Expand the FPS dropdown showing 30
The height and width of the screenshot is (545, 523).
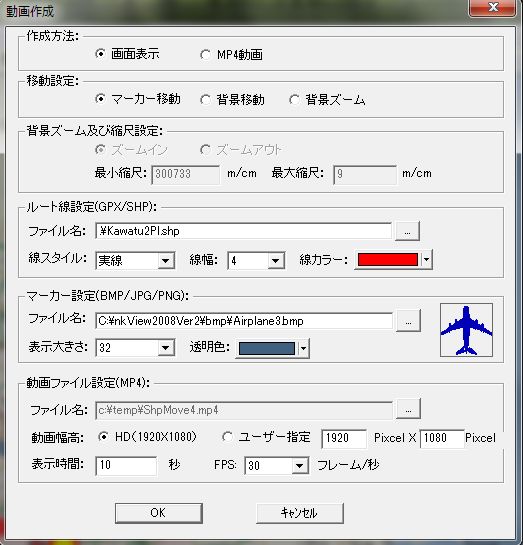(277, 465)
